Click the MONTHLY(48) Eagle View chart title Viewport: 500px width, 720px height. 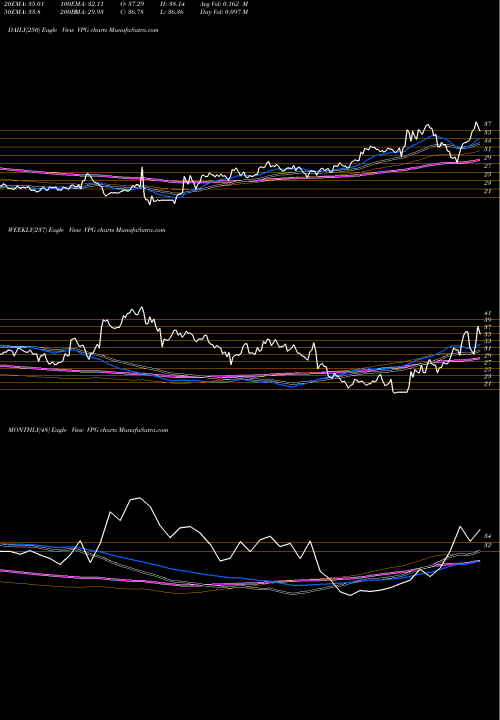tap(88, 430)
